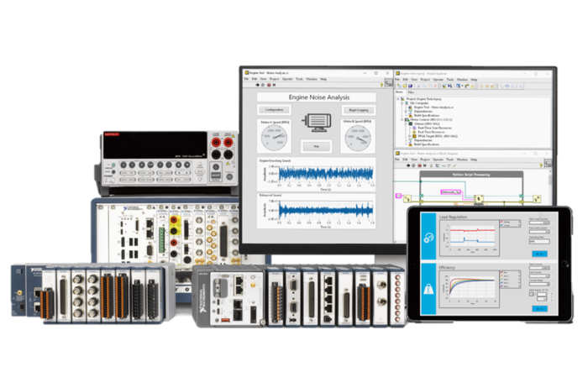Open the Operate menu in Engine Test window
Viewport: 588px width, 372px height.
click(x=288, y=79)
